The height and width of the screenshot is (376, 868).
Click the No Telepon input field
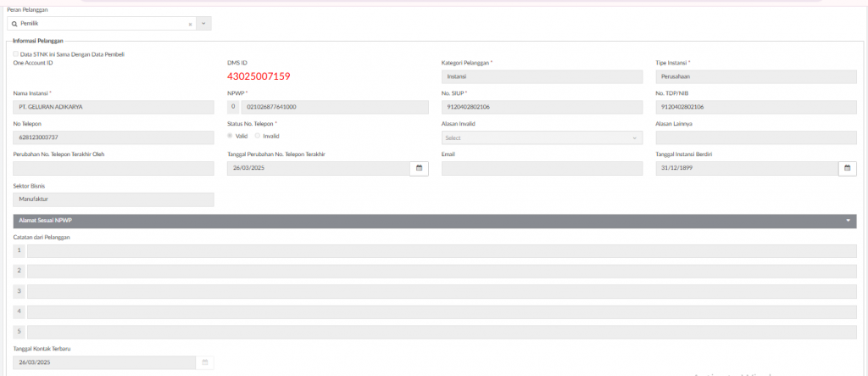click(x=114, y=137)
